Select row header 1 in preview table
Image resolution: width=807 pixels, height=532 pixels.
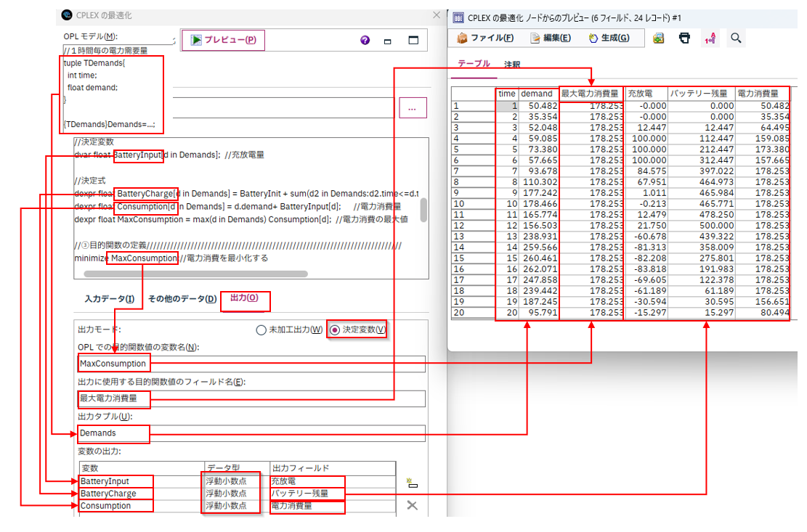(474, 106)
